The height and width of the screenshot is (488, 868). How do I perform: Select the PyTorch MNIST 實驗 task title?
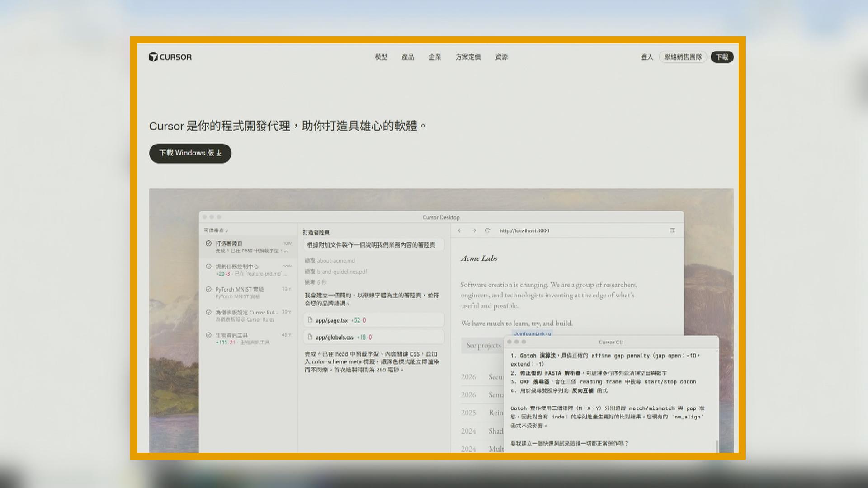point(239,289)
